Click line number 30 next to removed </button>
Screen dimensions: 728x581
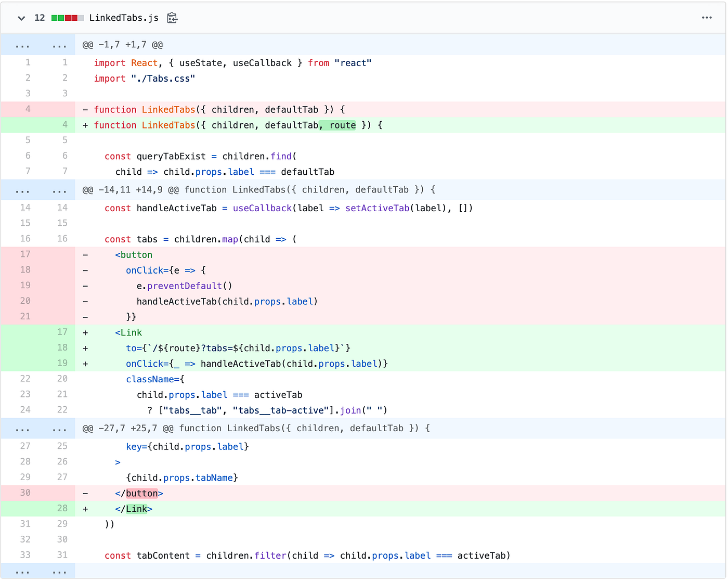(x=25, y=493)
